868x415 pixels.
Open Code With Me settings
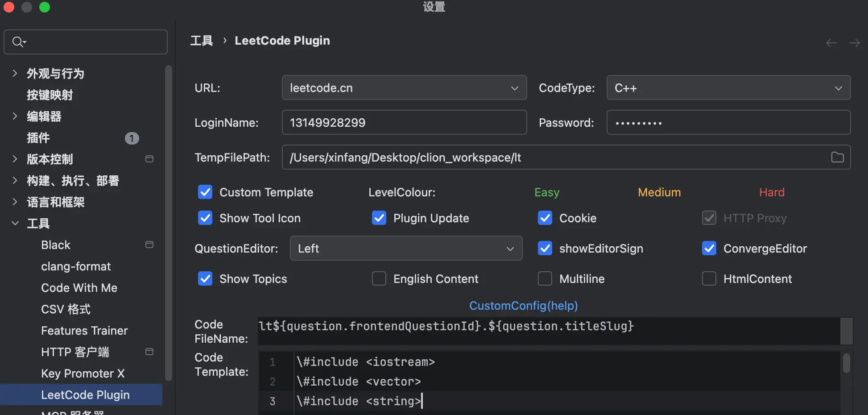tap(79, 288)
